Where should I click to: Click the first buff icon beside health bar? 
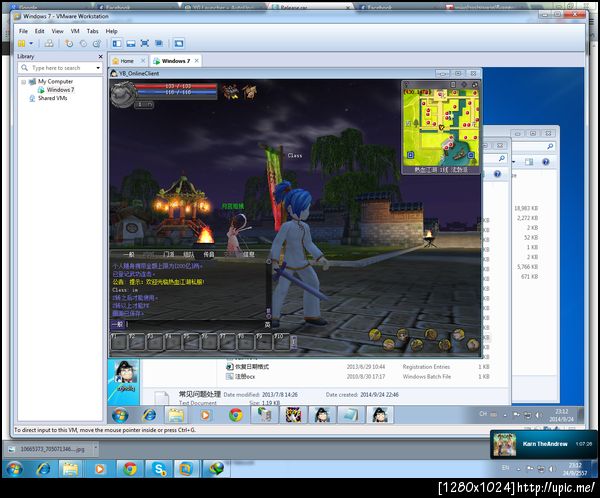pos(231,92)
